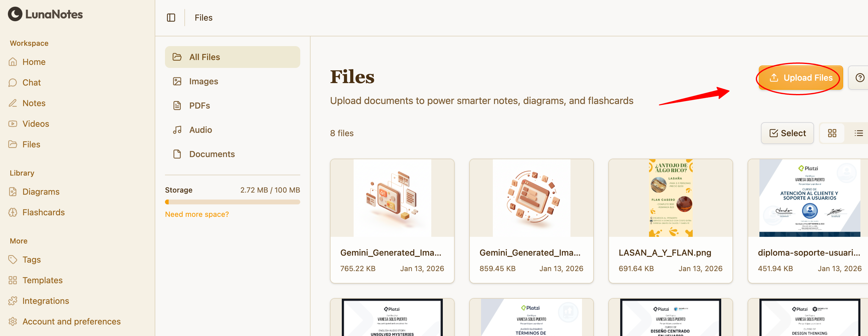The image size is (868, 336).
Task: Open Chat from the sidebar
Action: point(31,82)
